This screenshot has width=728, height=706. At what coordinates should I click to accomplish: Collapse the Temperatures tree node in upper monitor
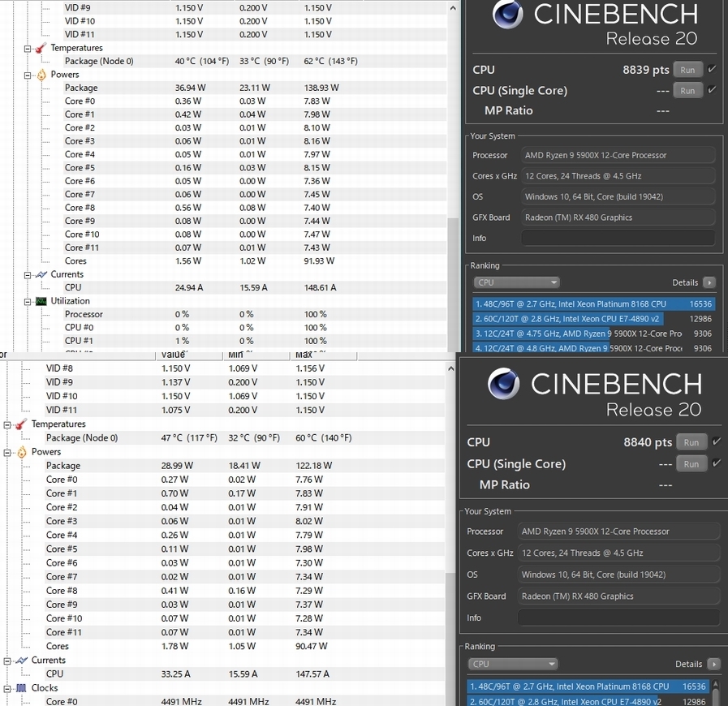coord(28,48)
